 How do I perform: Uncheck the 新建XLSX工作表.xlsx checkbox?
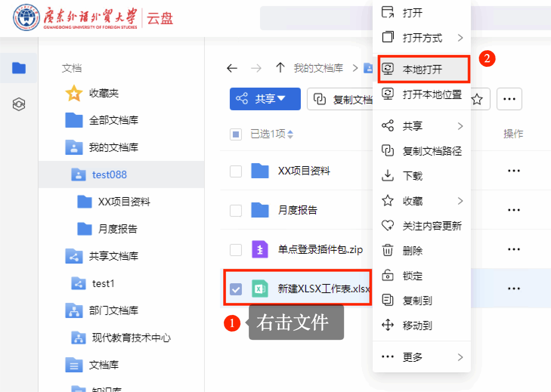236,289
